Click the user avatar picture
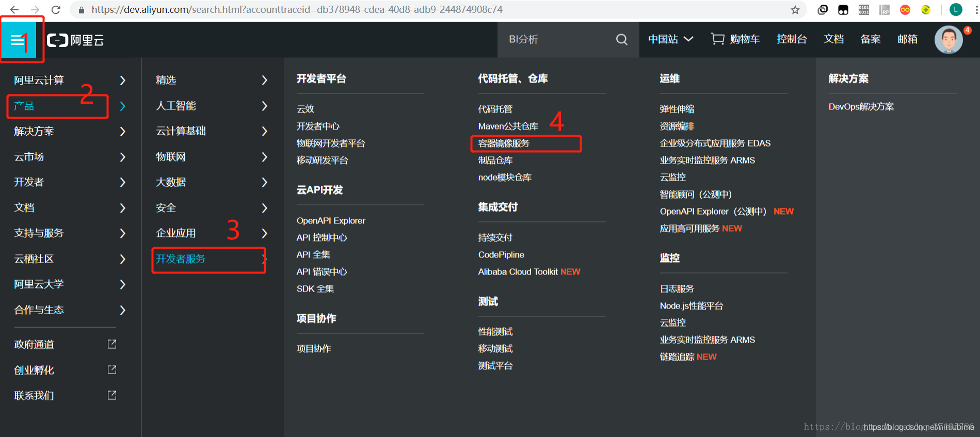 click(949, 40)
